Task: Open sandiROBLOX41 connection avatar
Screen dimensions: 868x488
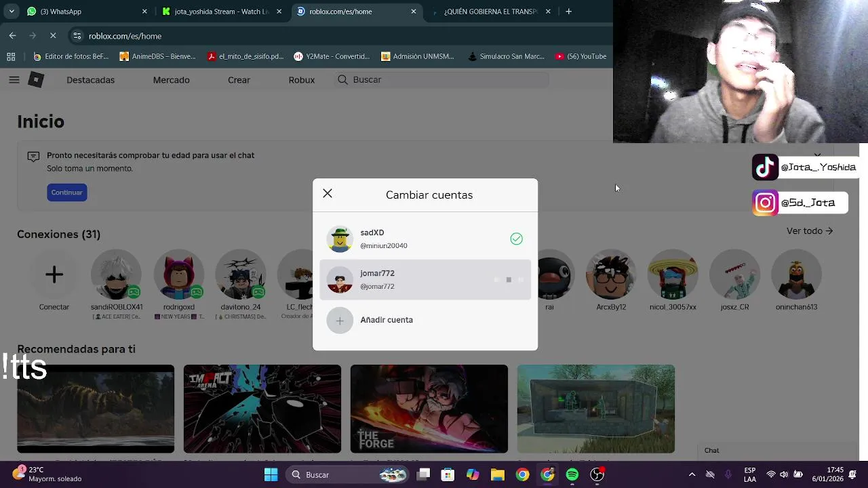Action: (117, 274)
